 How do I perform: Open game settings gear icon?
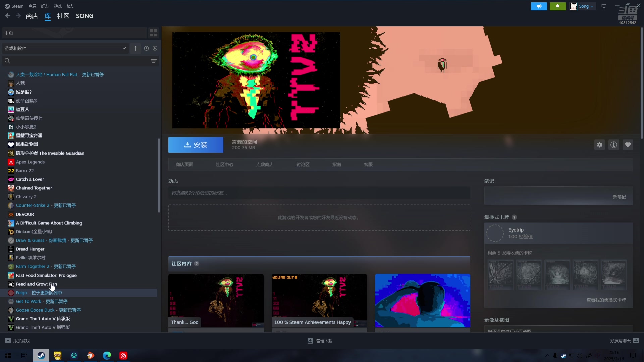point(600,145)
